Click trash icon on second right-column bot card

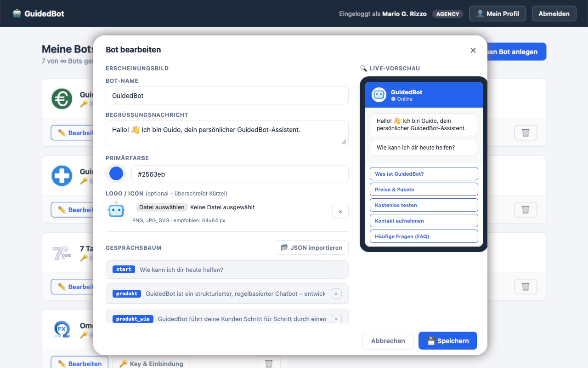point(526,210)
